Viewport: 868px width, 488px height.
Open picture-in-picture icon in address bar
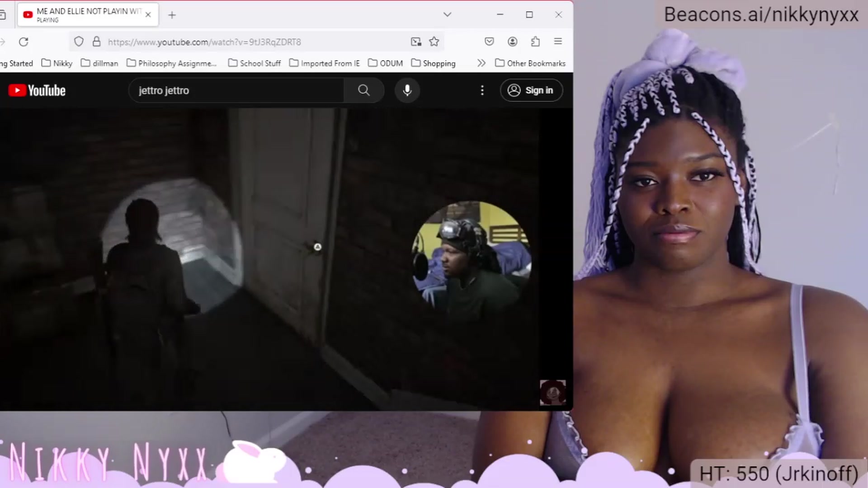pyautogui.click(x=416, y=42)
